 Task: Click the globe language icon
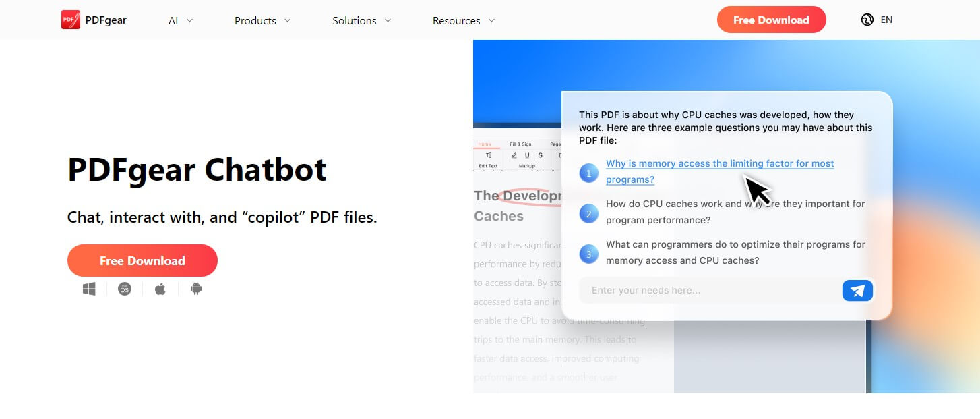coord(867,20)
